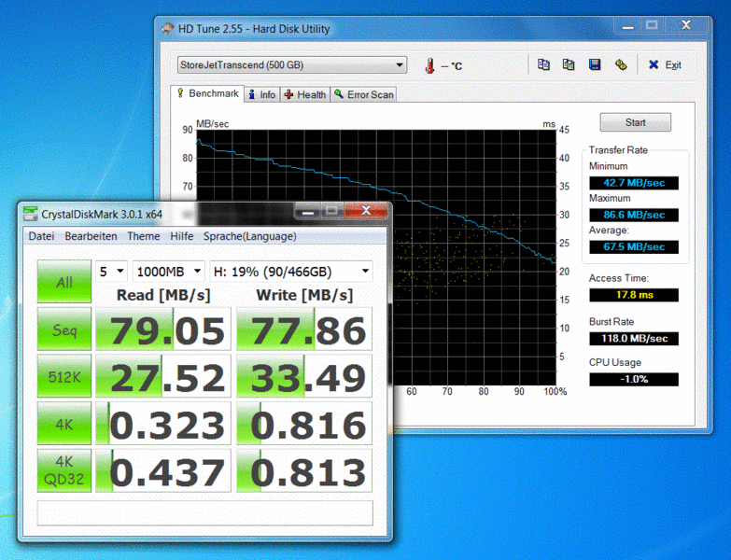
Task: Open the Health tab
Action: pyautogui.click(x=305, y=94)
